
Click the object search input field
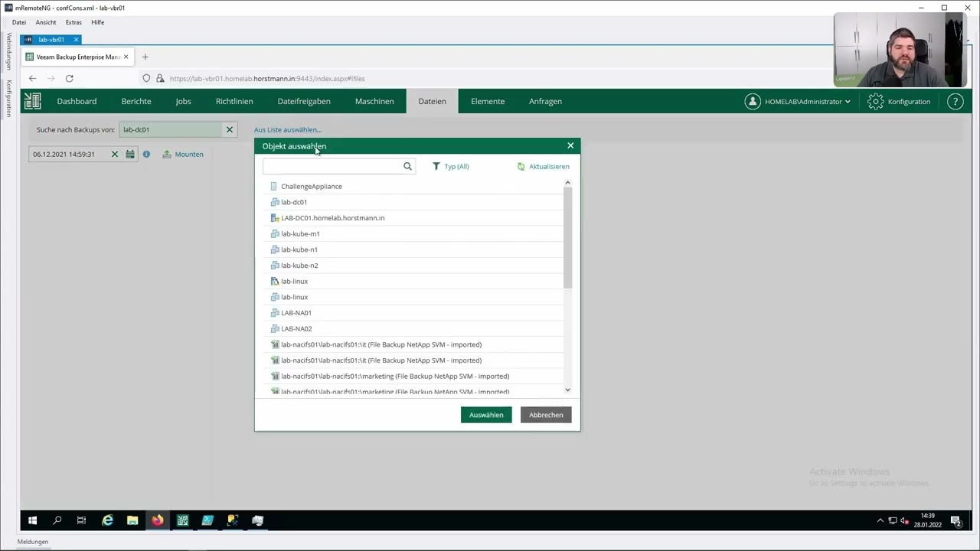[332, 166]
